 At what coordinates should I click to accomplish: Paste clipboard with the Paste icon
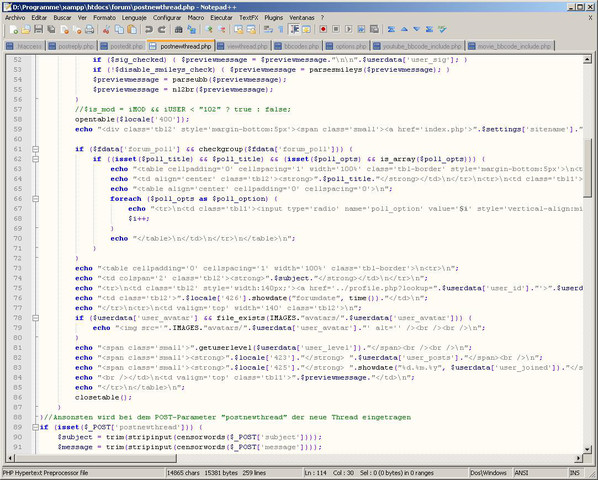click(132, 29)
